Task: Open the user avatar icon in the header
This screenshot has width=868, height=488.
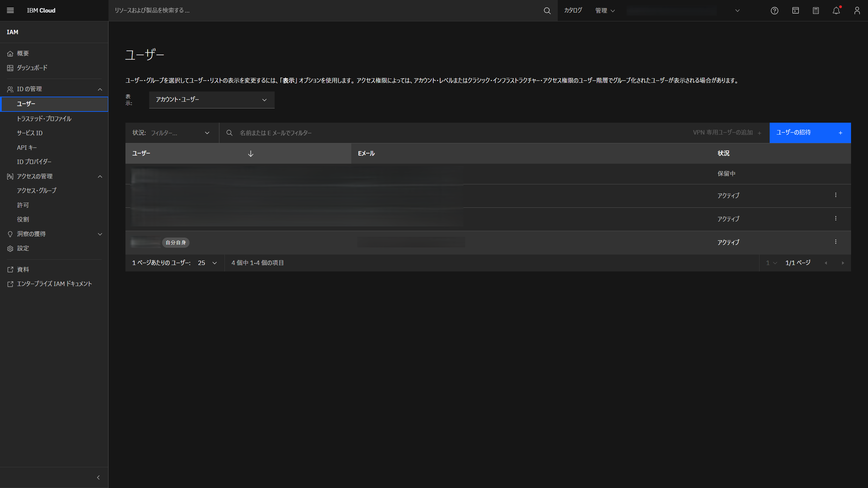Action: click(857, 11)
